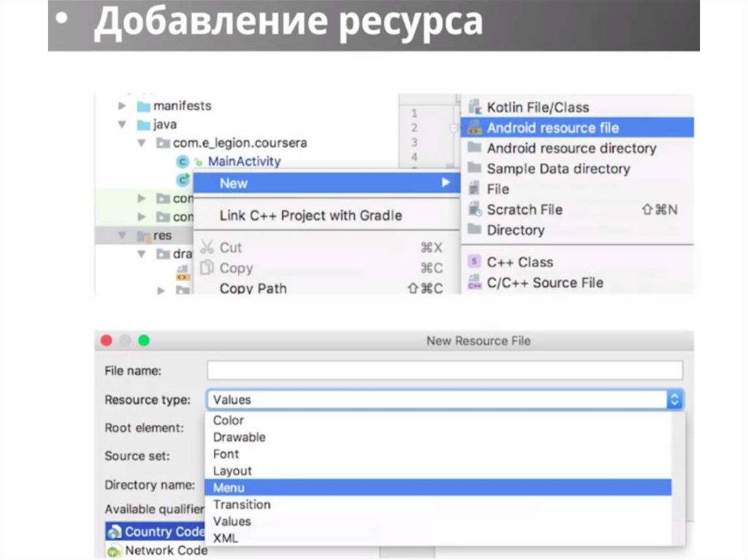Click the Scratch File icon
The image size is (748, 560).
pos(476,210)
